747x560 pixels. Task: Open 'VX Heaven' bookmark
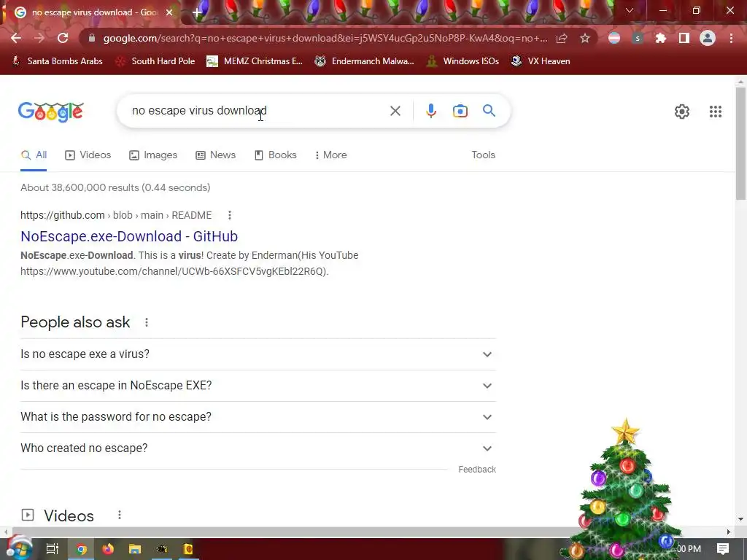541,61
